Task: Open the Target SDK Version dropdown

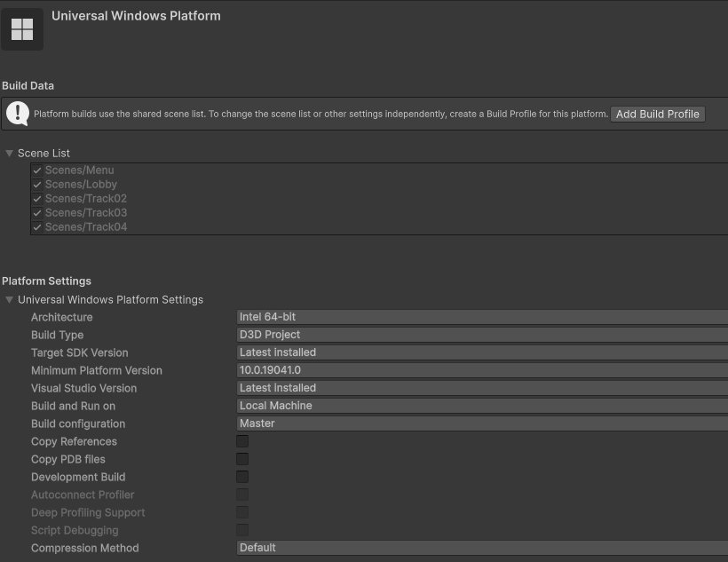Action: 482,352
